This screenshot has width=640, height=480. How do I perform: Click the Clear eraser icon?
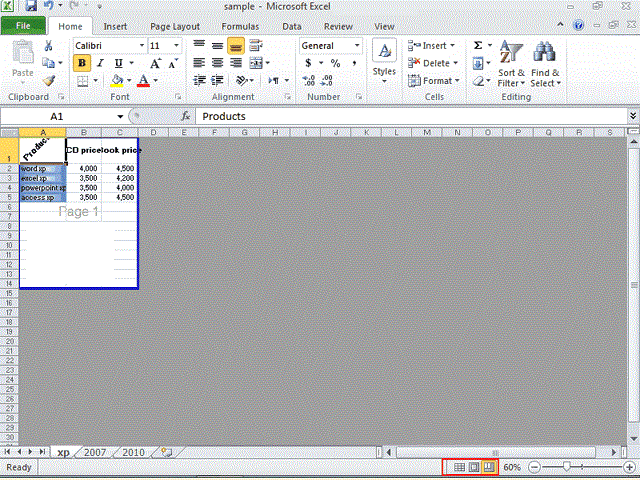[x=478, y=81]
